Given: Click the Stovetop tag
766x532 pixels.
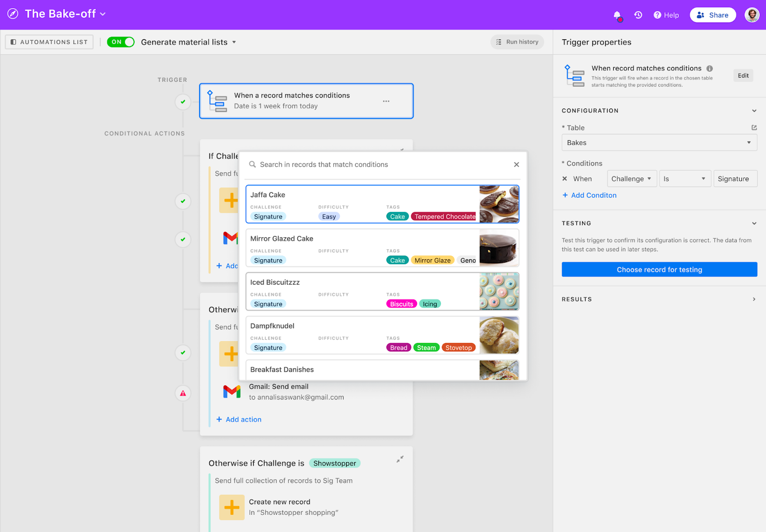Looking at the screenshot, I should click(458, 348).
